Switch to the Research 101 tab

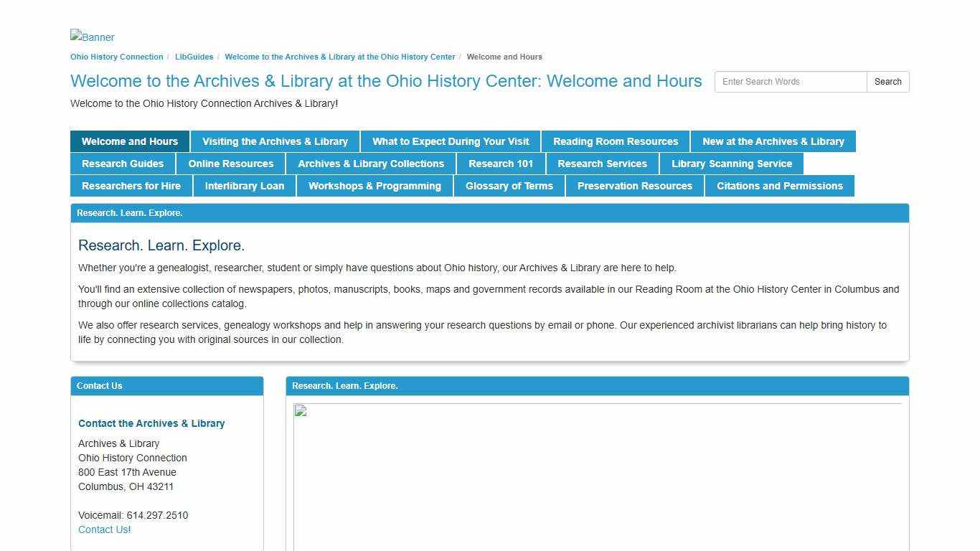point(501,164)
